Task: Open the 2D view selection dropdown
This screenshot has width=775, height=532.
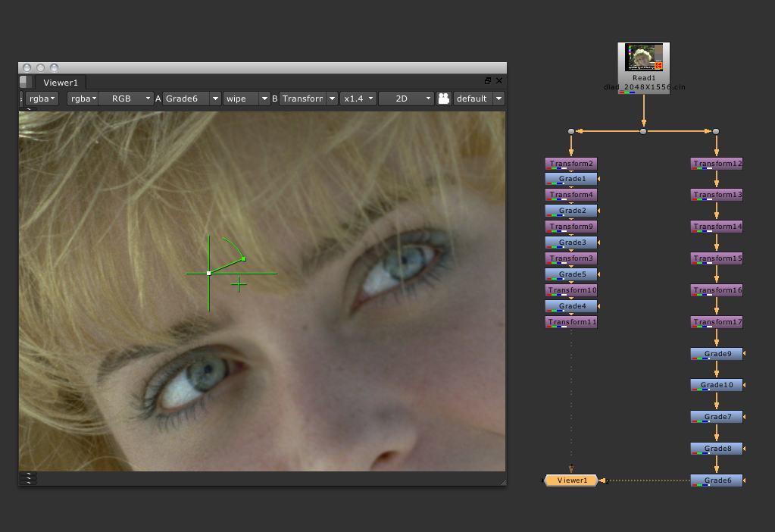Action: pos(406,98)
